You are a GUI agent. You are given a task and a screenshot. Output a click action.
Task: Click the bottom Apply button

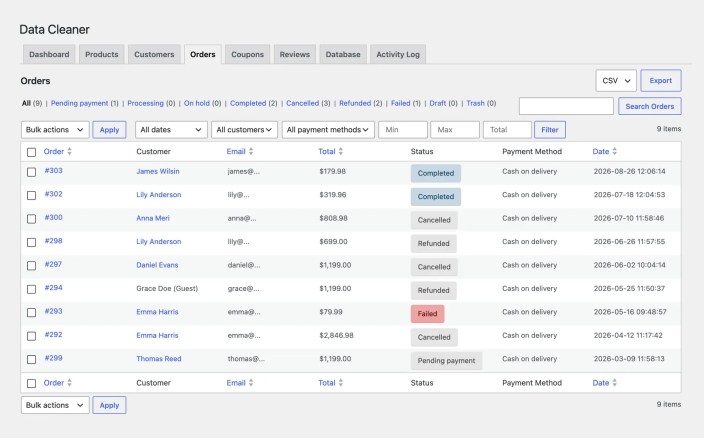click(110, 405)
